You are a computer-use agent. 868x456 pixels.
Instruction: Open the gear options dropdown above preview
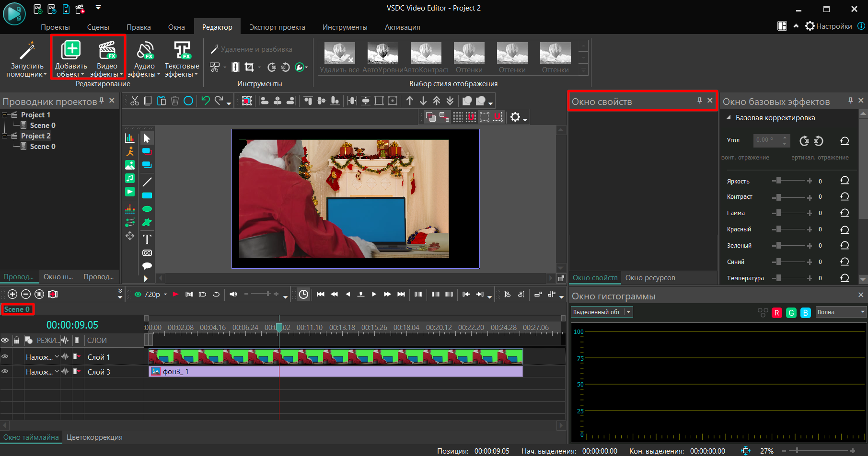pos(519,117)
